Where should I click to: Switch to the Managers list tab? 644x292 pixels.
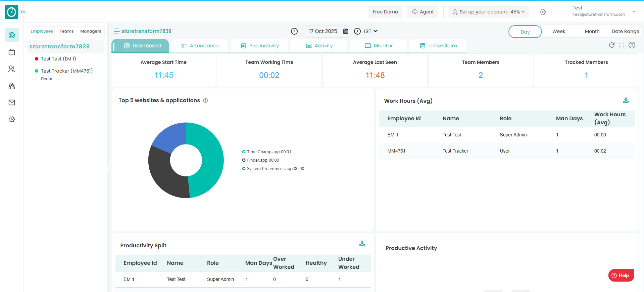[x=91, y=31]
